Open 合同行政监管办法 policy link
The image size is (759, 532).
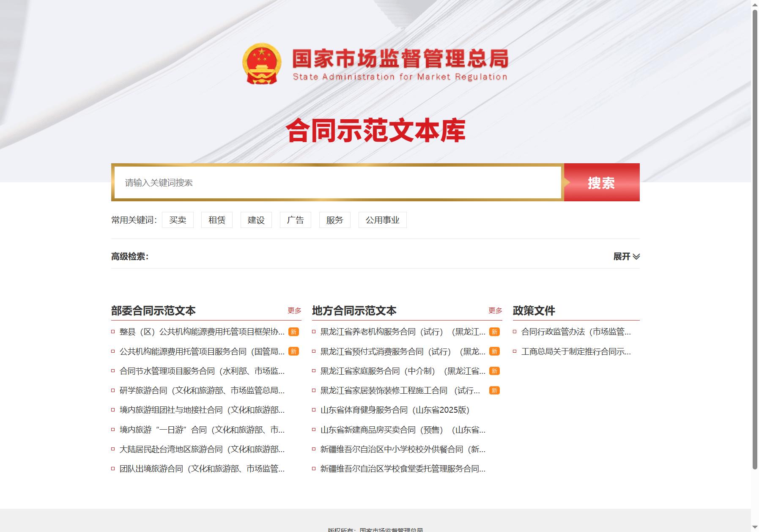pos(576,332)
